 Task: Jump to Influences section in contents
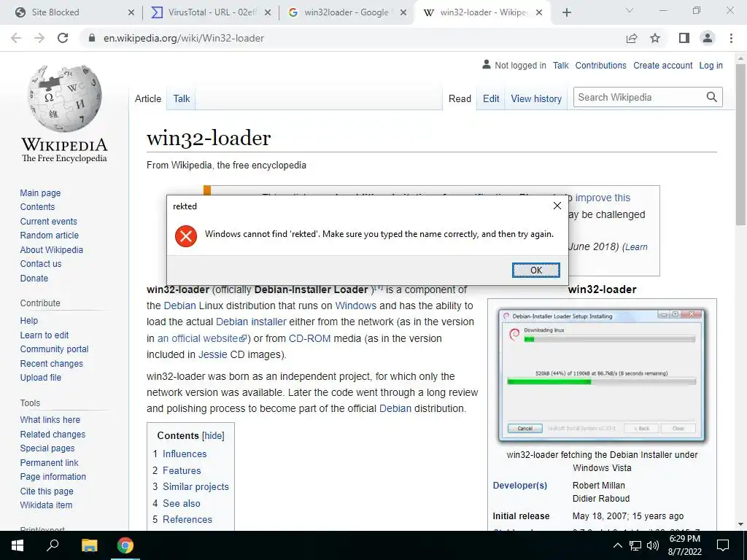[x=185, y=454]
